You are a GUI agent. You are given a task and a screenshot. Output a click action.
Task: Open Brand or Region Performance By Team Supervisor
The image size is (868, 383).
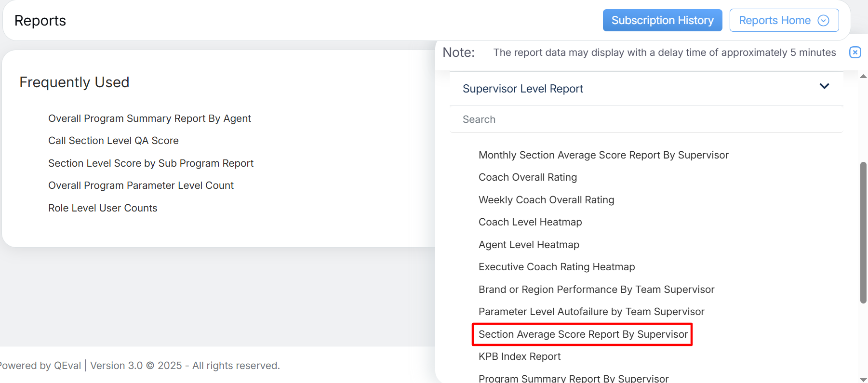(x=596, y=290)
